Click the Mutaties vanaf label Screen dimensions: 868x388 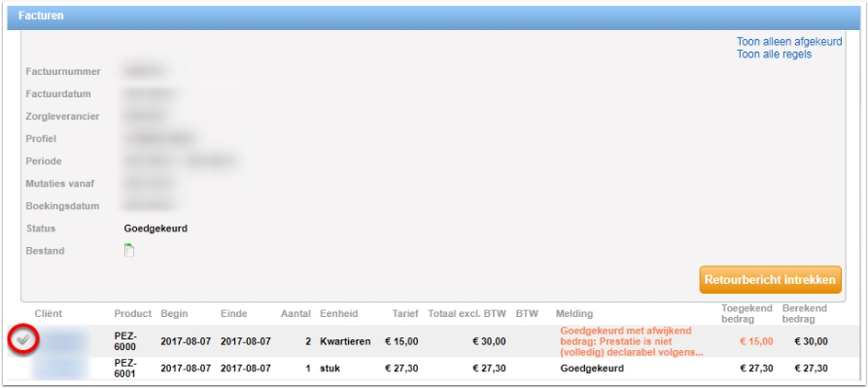(x=61, y=183)
